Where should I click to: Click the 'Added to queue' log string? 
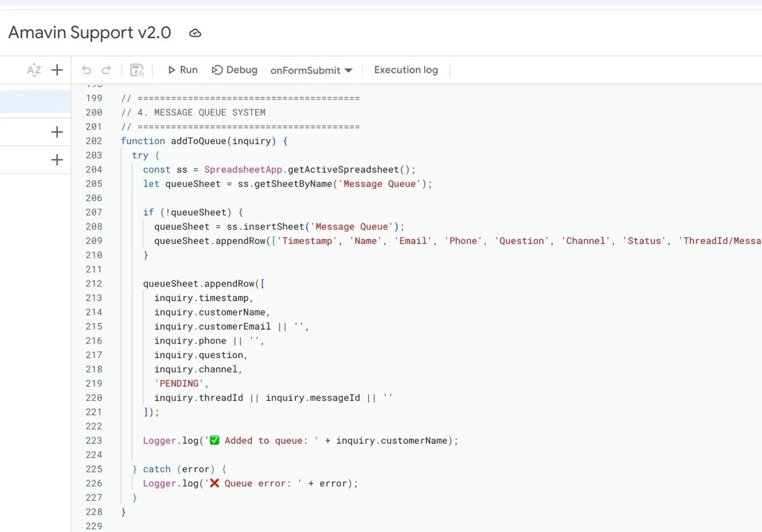tap(262, 441)
